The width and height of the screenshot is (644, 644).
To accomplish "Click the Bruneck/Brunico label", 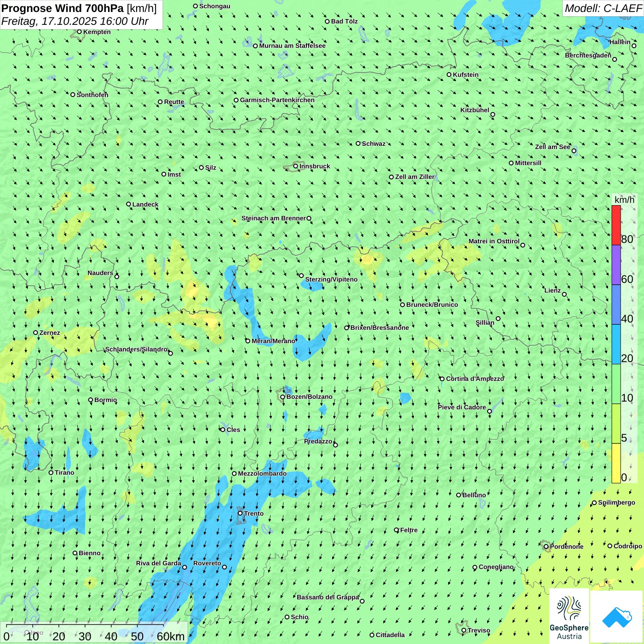I will tap(432, 305).
